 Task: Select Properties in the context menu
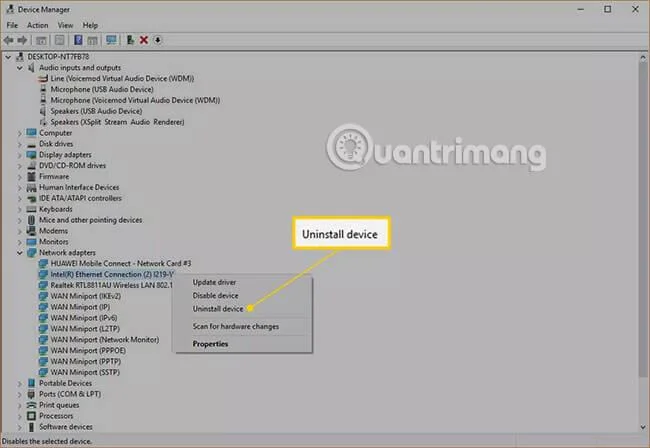(x=210, y=344)
